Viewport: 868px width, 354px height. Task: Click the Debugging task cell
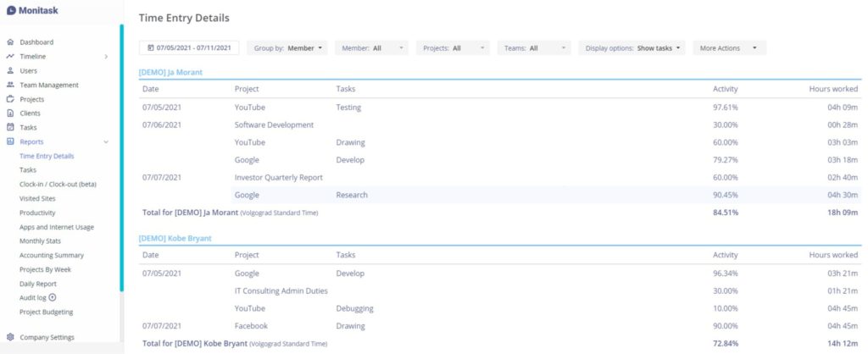(x=355, y=308)
